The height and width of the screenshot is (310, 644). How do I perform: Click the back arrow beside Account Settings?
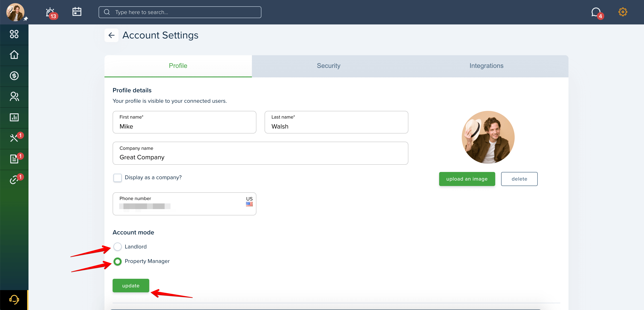click(111, 35)
